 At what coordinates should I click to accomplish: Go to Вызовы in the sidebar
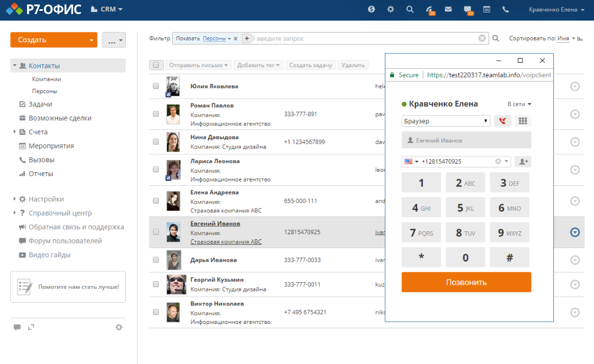[41, 160]
